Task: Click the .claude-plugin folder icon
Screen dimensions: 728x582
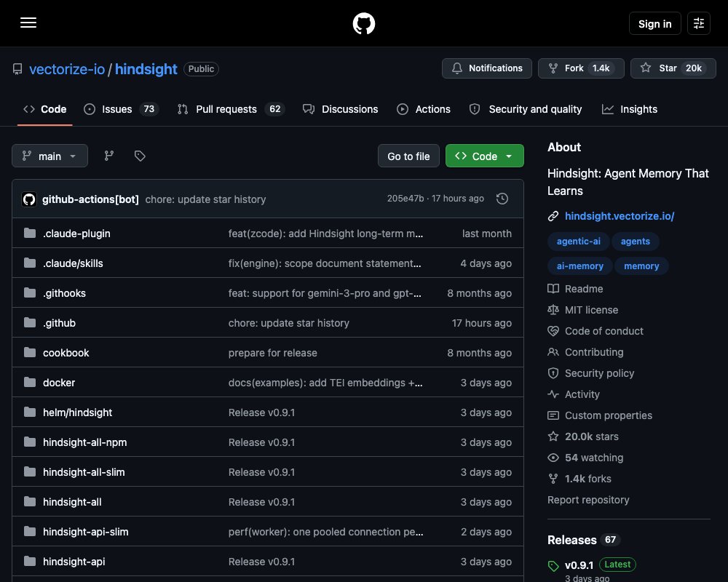Action: (30, 233)
